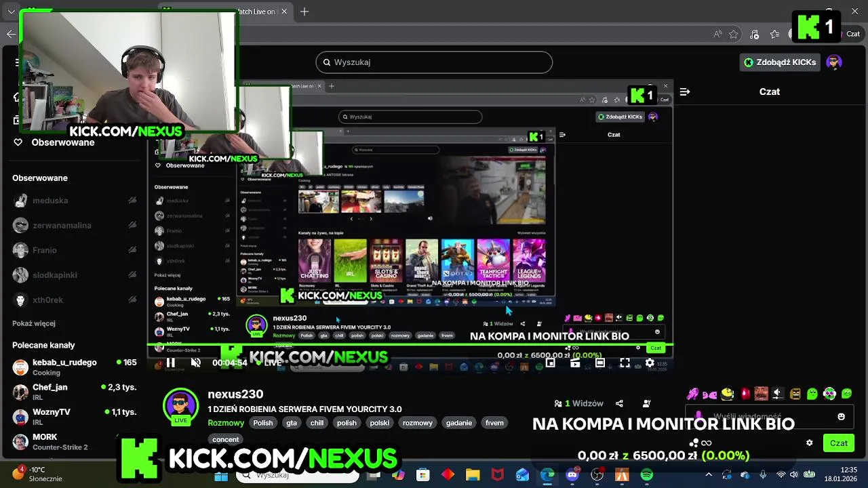Insert the brown bear emote
Screen dimensions: 868x488
795,394
